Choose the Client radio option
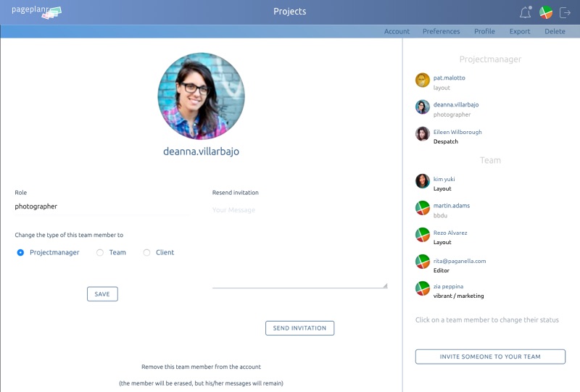 (x=147, y=253)
